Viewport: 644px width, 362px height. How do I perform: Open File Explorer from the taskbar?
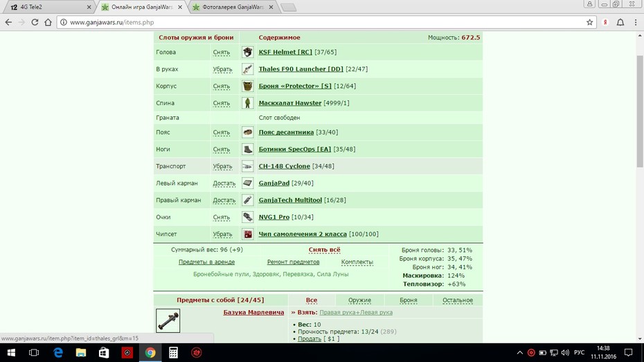tap(81, 352)
